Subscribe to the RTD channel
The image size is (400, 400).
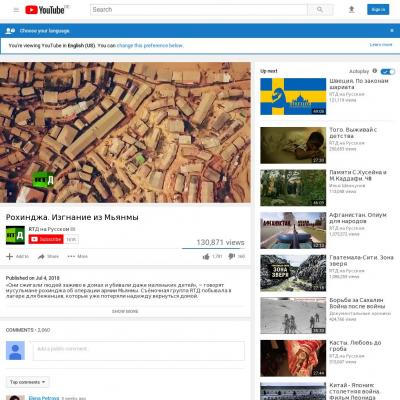pos(46,239)
